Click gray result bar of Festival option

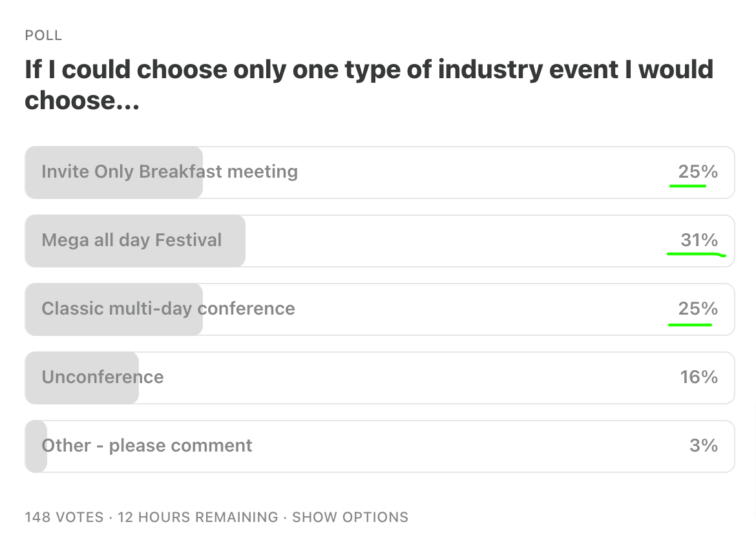(135, 240)
